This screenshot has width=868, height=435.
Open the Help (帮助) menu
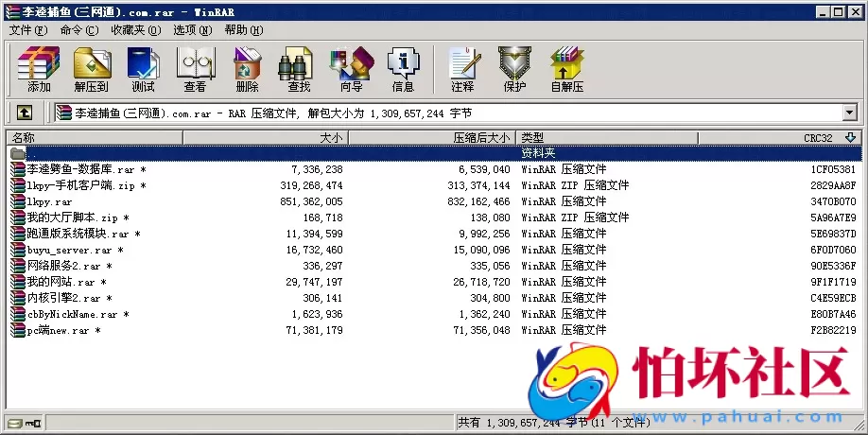pyautogui.click(x=243, y=30)
